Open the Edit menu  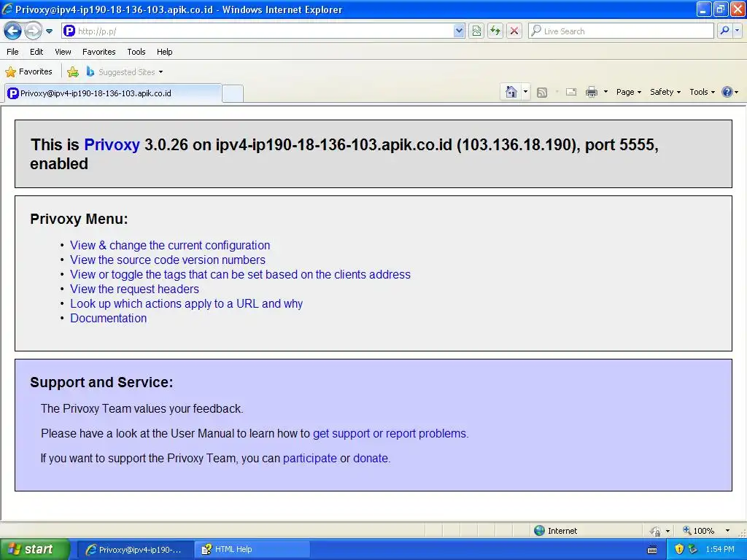tap(36, 52)
